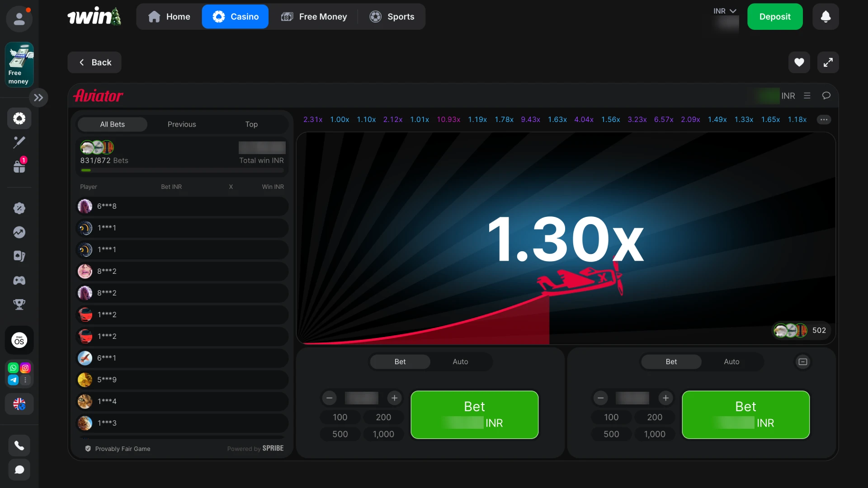Open esports via the gamepad icon
The height and width of the screenshot is (488, 868).
pyautogui.click(x=19, y=281)
